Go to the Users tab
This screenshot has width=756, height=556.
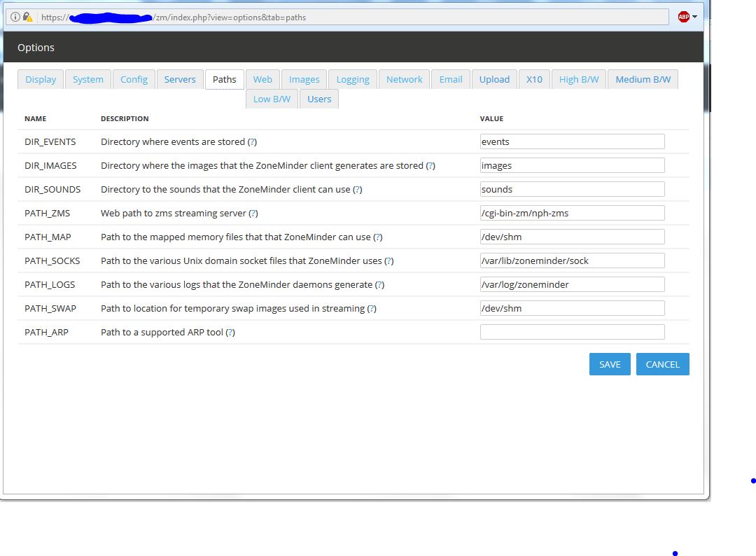(x=319, y=99)
